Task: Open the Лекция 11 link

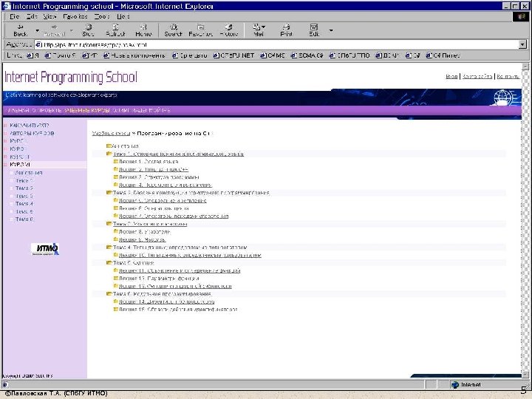Action: click(180, 270)
